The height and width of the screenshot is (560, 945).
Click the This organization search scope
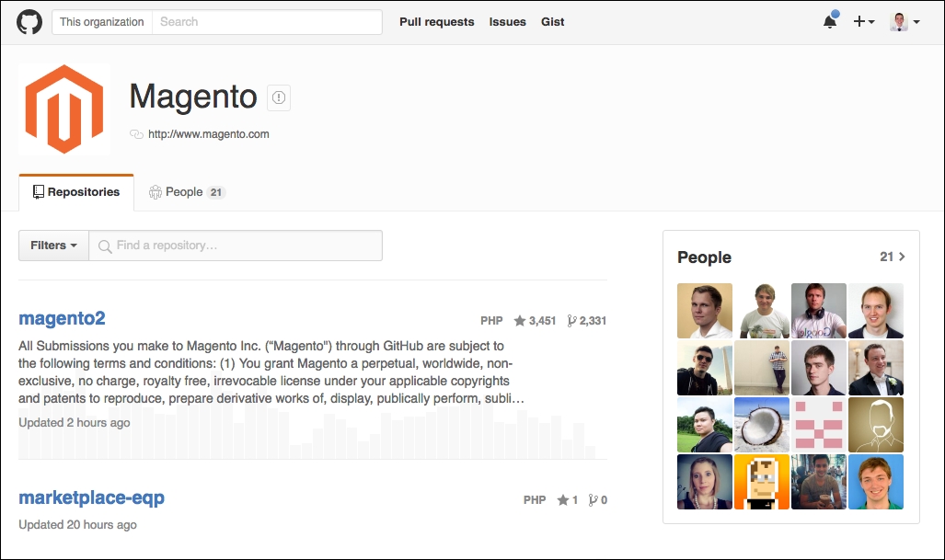click(102, 22)
